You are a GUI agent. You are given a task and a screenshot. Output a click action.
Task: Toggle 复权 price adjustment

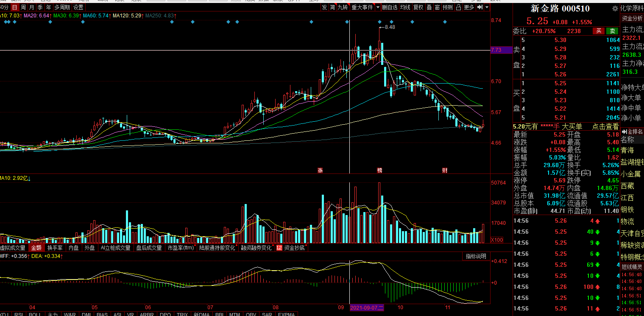pos(418,7)
